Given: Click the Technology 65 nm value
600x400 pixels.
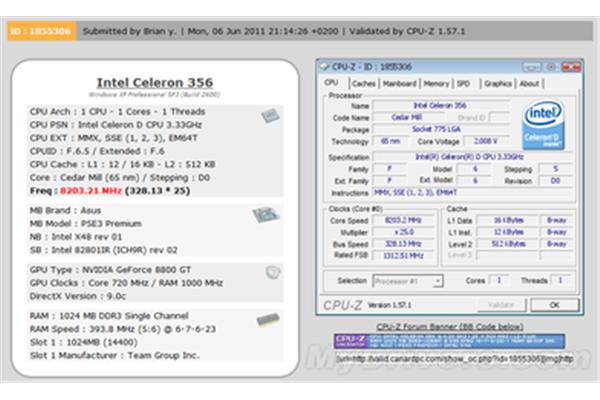Looking at the screenshot, I should click(390, 141).
